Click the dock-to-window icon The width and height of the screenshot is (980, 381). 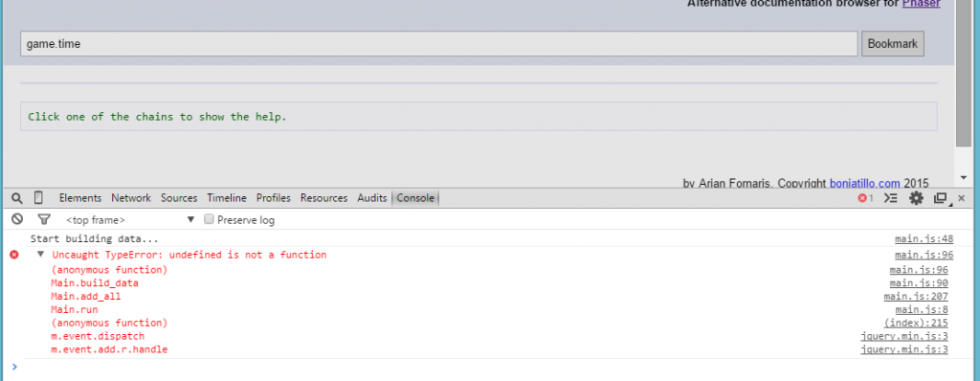coord(940,198)
